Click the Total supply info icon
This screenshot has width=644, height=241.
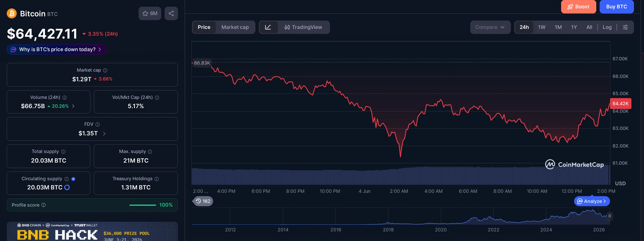click(63, 152)
